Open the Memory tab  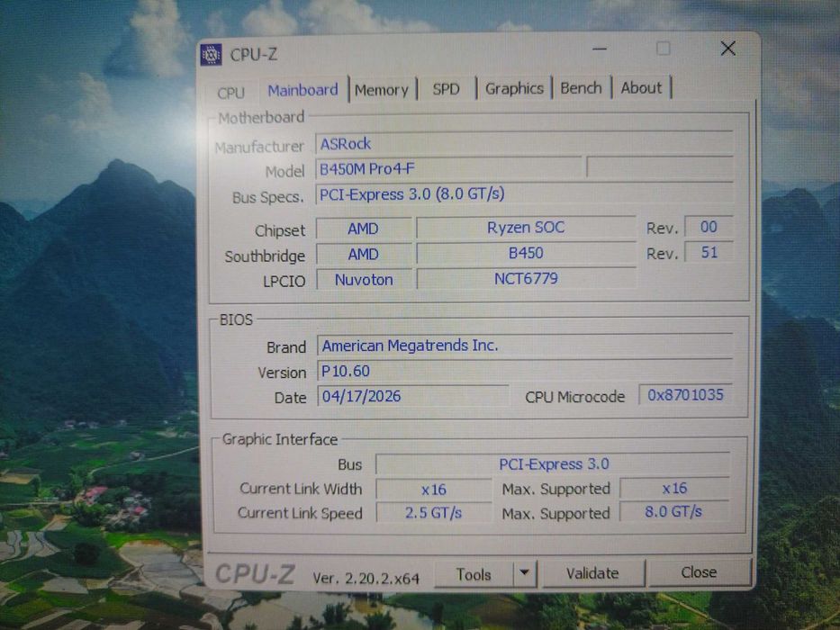tap(382, 89)
